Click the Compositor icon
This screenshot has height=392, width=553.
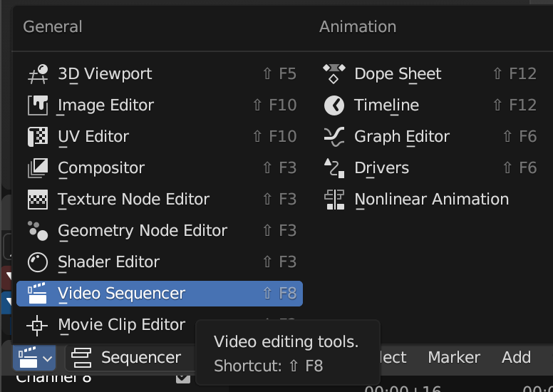pyautogui.click(x=38, y=168)
